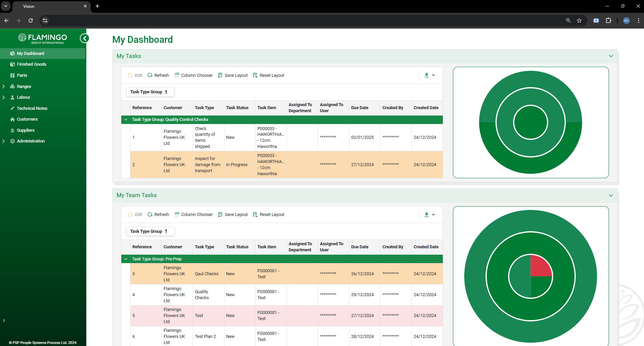The height and width of the screenshot is (346, 644).
Task: Save Layout for My Team Tasks
Action: point(233,215)
